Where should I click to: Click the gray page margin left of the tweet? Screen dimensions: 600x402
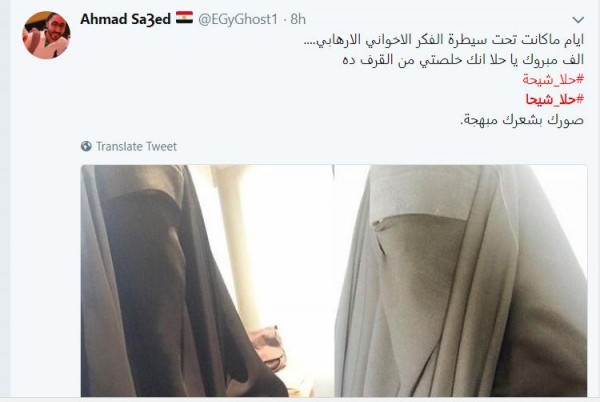[x=5, y=199]
